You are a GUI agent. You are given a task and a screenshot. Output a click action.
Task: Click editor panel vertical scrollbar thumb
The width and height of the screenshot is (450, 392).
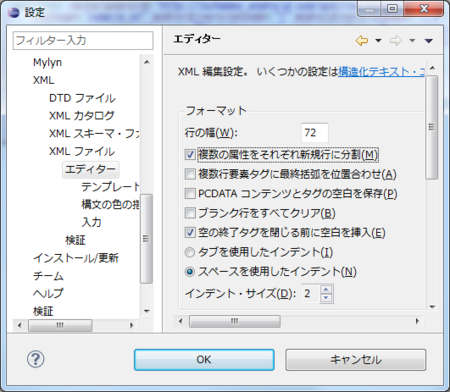pos(432,127)
